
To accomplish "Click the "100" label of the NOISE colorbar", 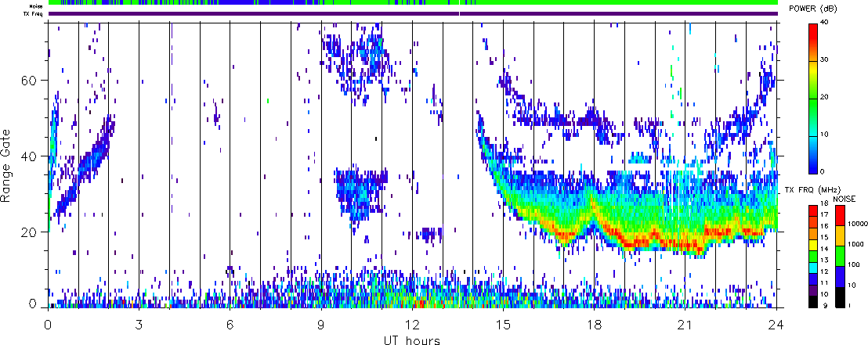I will 853,264.
